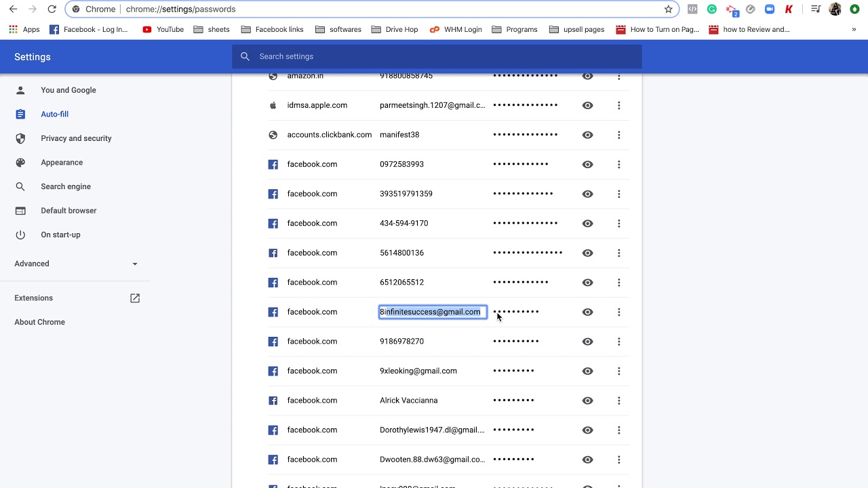Click the external link icon beside Extensions
The width and height of the screenshot is (868, 488).
pyautogui.click(x=135, y=298)
